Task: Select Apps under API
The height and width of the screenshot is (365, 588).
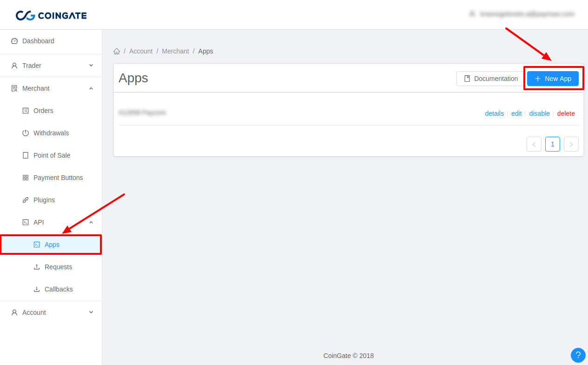Action: [x=51, y=245]
